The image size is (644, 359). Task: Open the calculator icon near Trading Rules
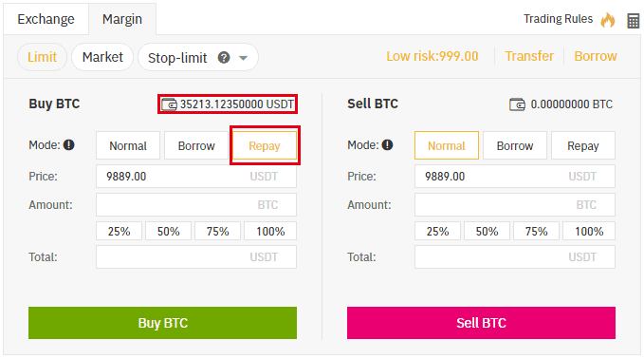pyautogui.click(x=633, y=21)
